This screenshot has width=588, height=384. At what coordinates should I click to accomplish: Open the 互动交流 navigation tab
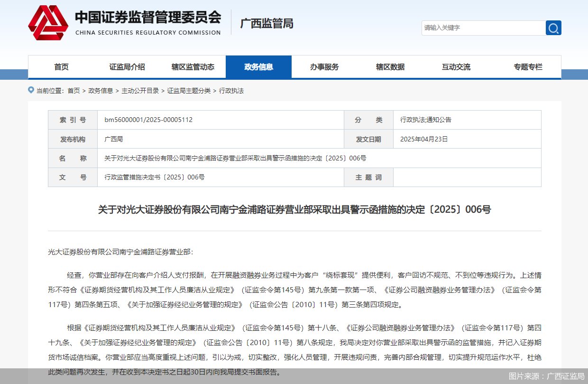click(x=456, y=67)
